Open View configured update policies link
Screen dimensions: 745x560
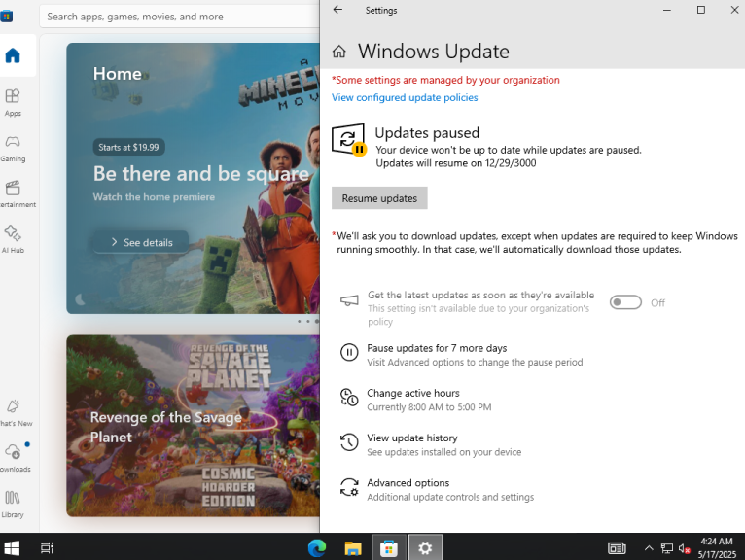click(405, 97)
